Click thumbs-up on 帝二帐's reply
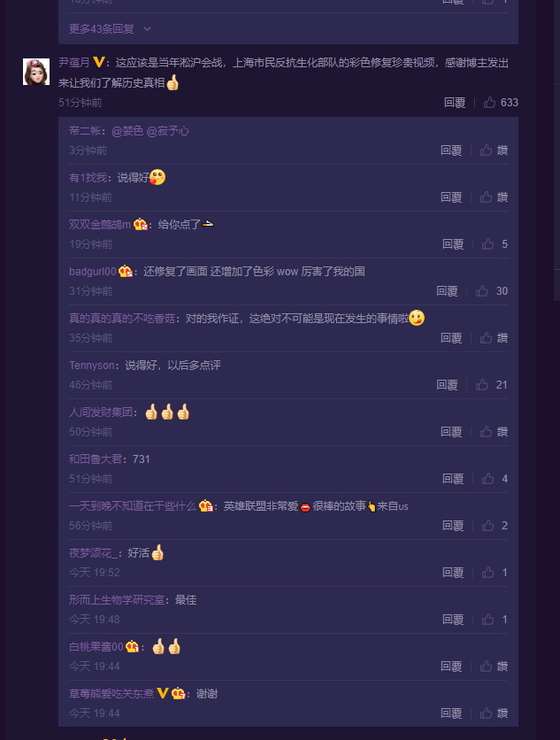 [x=486, y=150]
